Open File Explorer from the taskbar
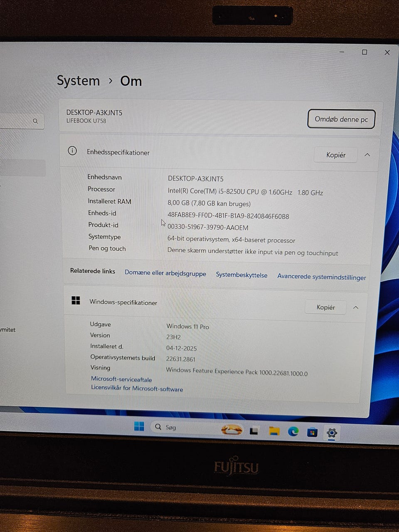This screenshot has height=532, width=399. click(274, 431)
